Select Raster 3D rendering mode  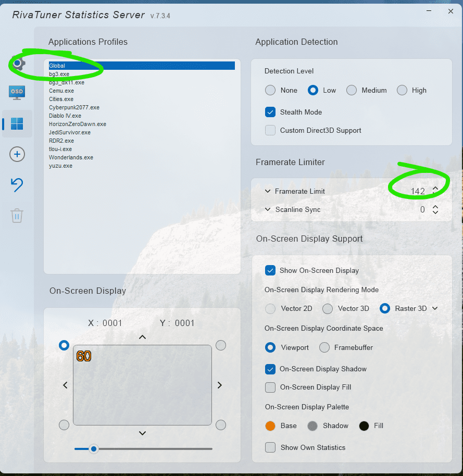(385, 308)
